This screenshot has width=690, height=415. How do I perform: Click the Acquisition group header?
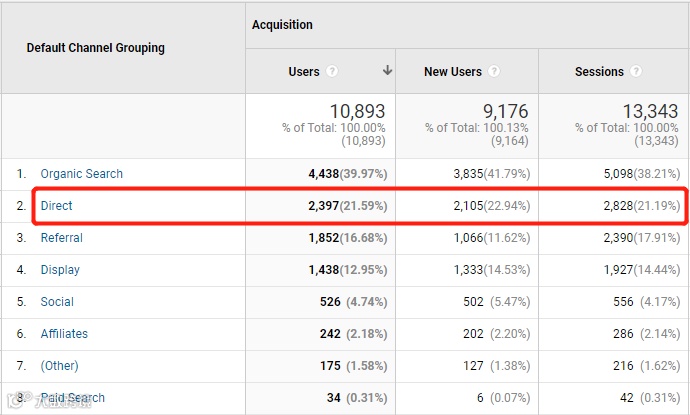pyautogui.click(x=282, y=25)
